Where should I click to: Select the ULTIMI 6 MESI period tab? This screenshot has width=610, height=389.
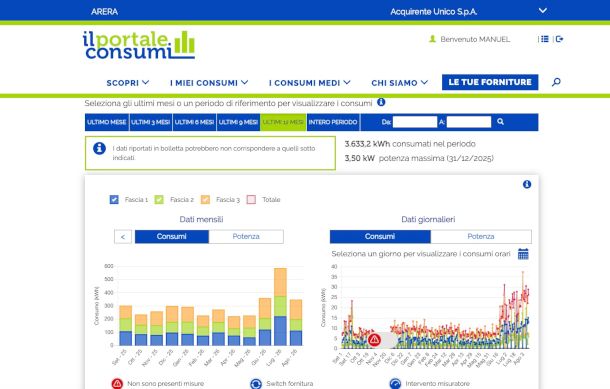[194, 122]
